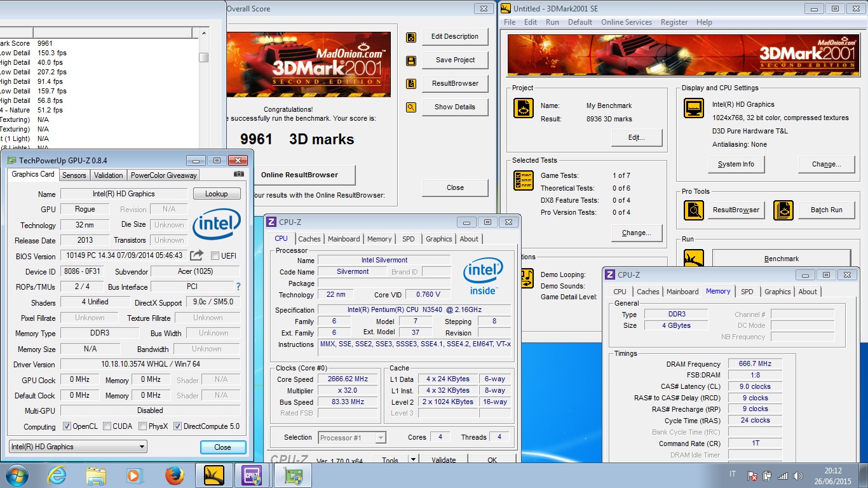This screenshot has width=868, height=488.
Task: Open the Online Services menu
Action: tap(627, 22)
